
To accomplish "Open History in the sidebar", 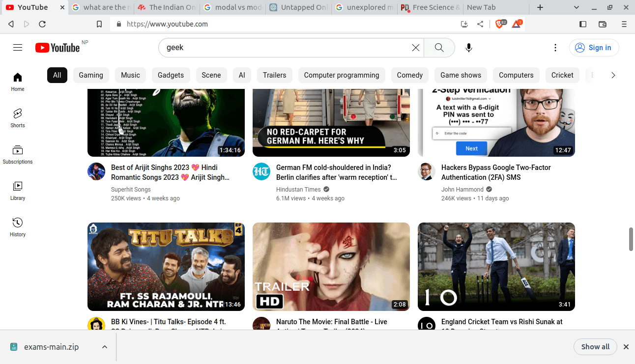I will 18,227.
